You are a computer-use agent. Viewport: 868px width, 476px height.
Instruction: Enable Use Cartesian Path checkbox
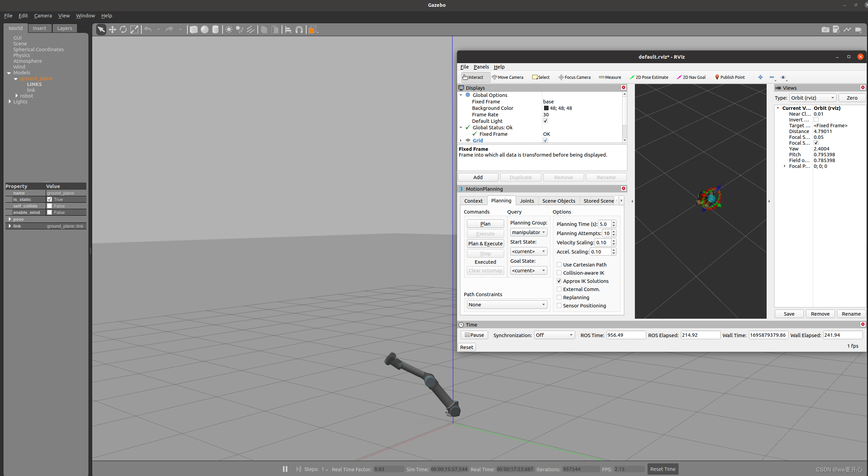pyautogui.click(x=559, y=264)
